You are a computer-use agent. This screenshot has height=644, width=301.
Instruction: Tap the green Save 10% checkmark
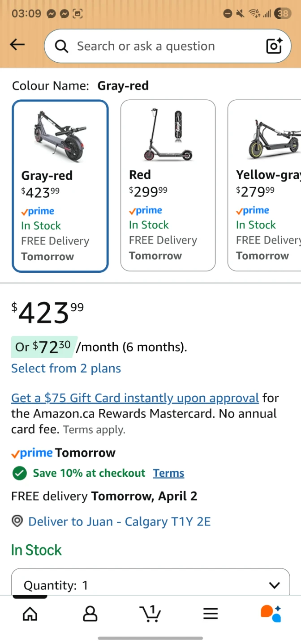point(19,473)
